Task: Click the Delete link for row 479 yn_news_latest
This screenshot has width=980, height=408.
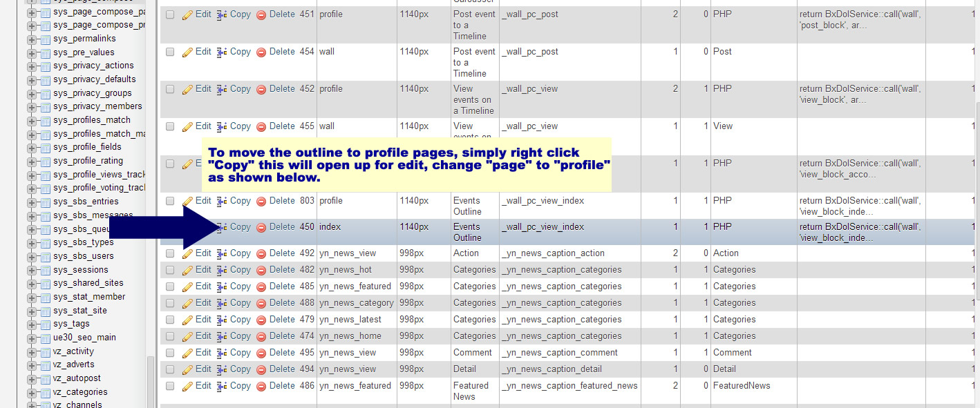Action: tap(282, 320)
